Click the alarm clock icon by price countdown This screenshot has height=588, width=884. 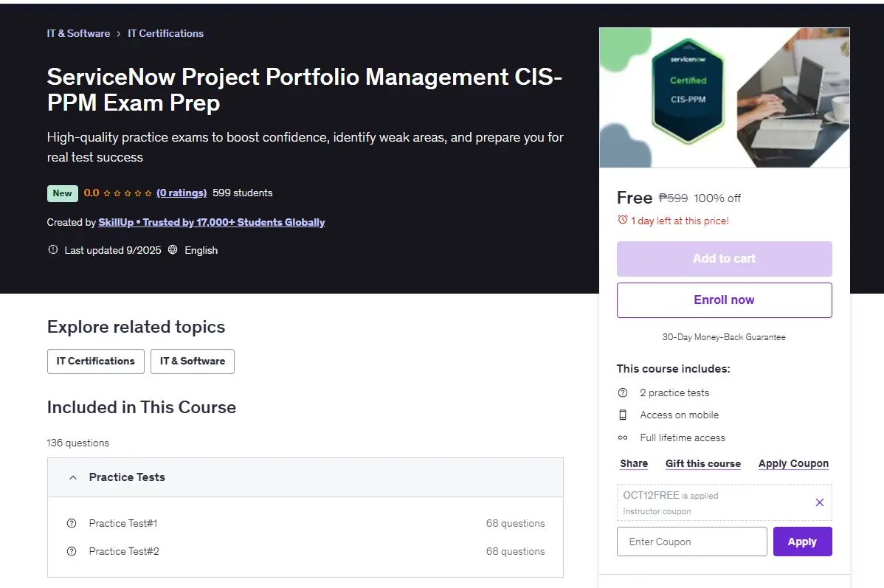tap(622, 220)
